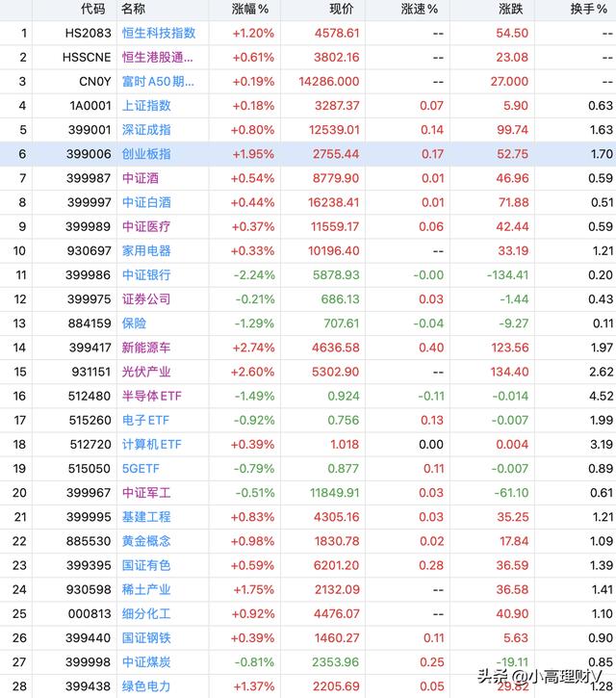This screenshot has height=698, width=616.
Task: Click turnover value 4.52
Action: (x=601, y=396)
